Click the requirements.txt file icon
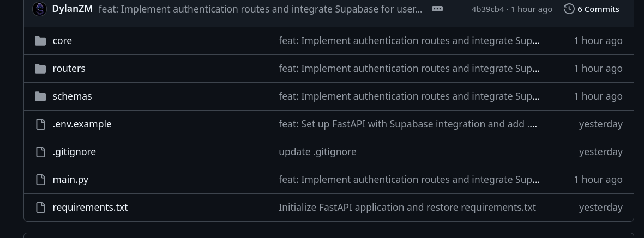 (40, 208)
